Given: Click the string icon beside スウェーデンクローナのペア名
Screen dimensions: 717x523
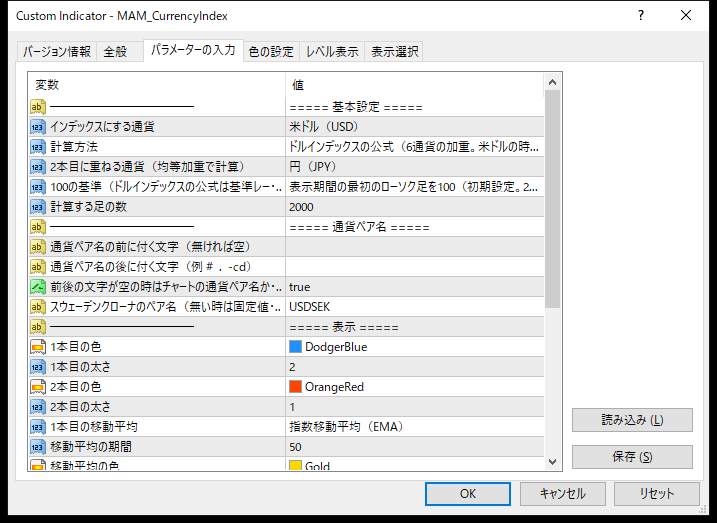Looking at the screenshot, I should [38, 307].
